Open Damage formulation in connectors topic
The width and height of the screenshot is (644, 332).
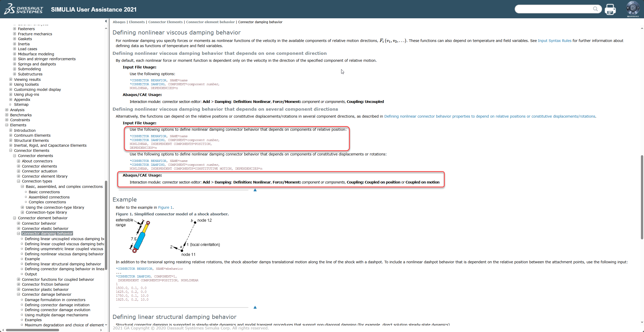pos(55,300)
